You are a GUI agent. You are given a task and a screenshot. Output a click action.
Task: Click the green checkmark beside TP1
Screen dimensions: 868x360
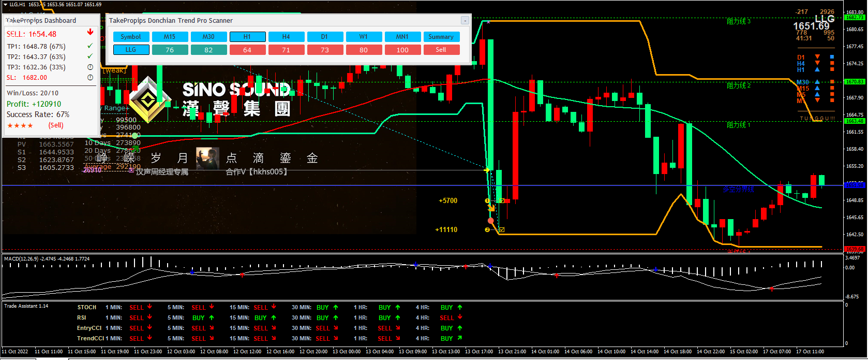pos(90,46)
